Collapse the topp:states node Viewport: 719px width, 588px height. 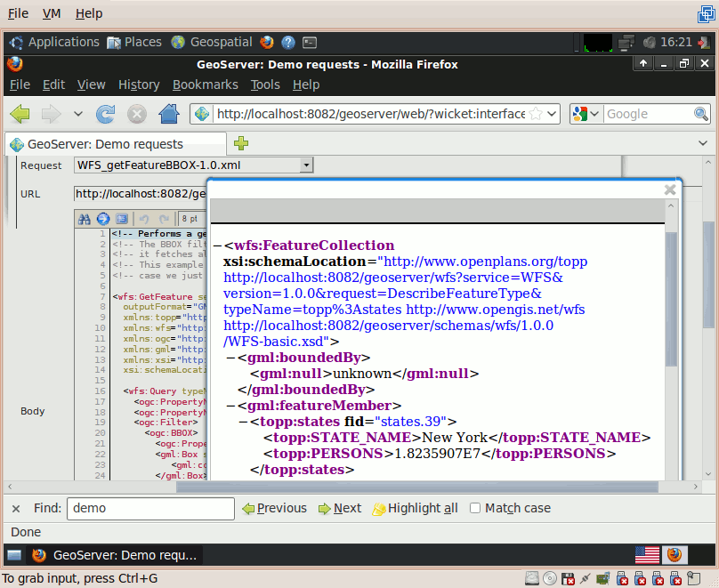coord(244,422)
